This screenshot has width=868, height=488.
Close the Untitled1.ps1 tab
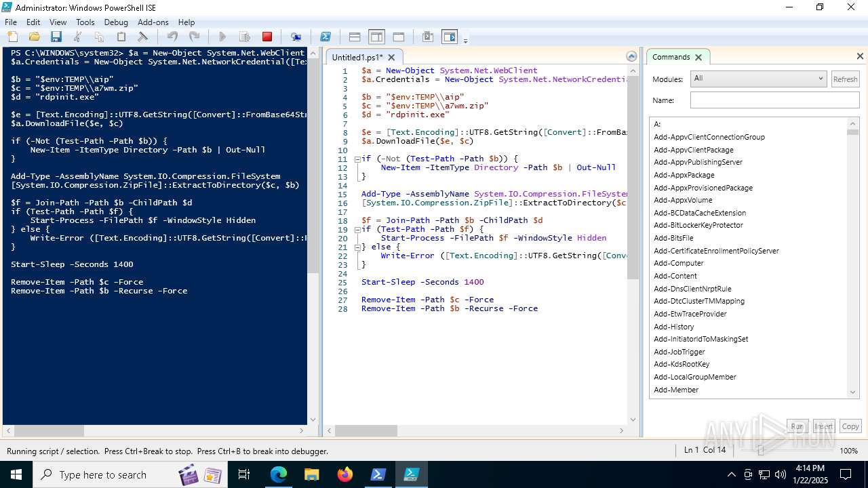pos(391,58)
